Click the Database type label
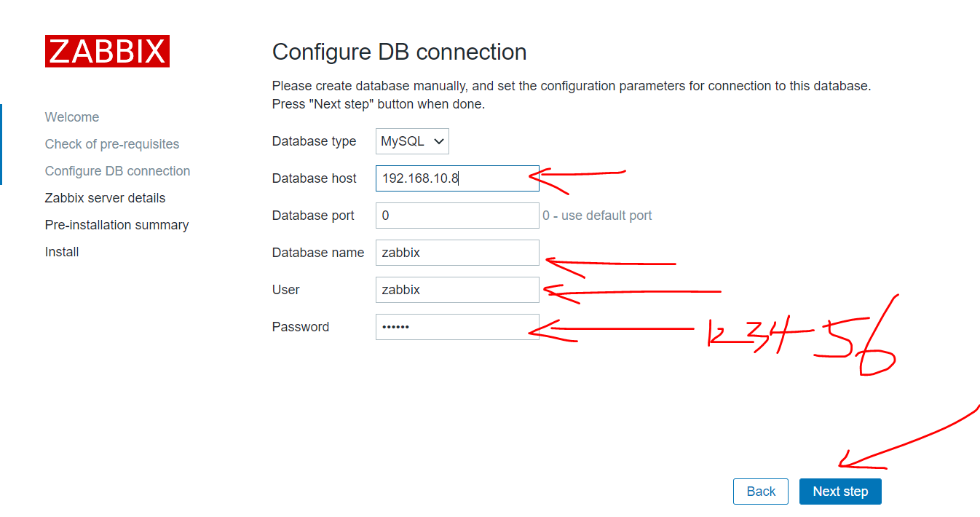The width and height of the screenshot is (980, 517). pyautogui.click(x=314, y=141)
